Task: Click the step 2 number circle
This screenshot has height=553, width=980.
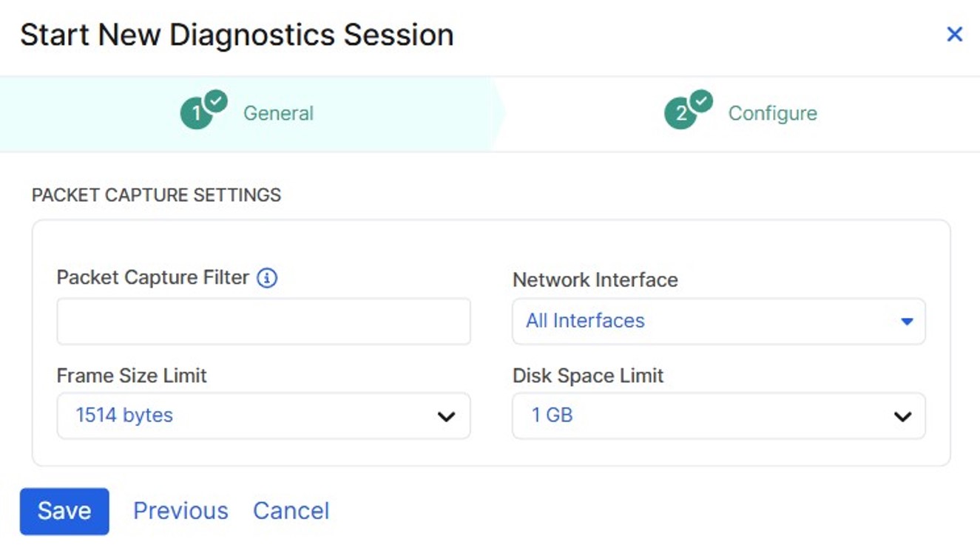Action: (x=679, y=115)
